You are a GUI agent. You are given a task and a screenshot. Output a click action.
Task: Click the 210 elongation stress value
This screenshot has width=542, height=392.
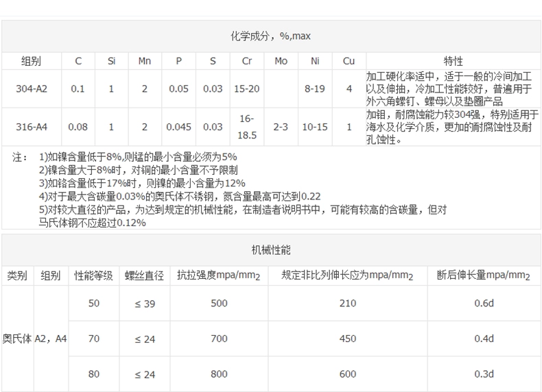(x=348, y=303)
